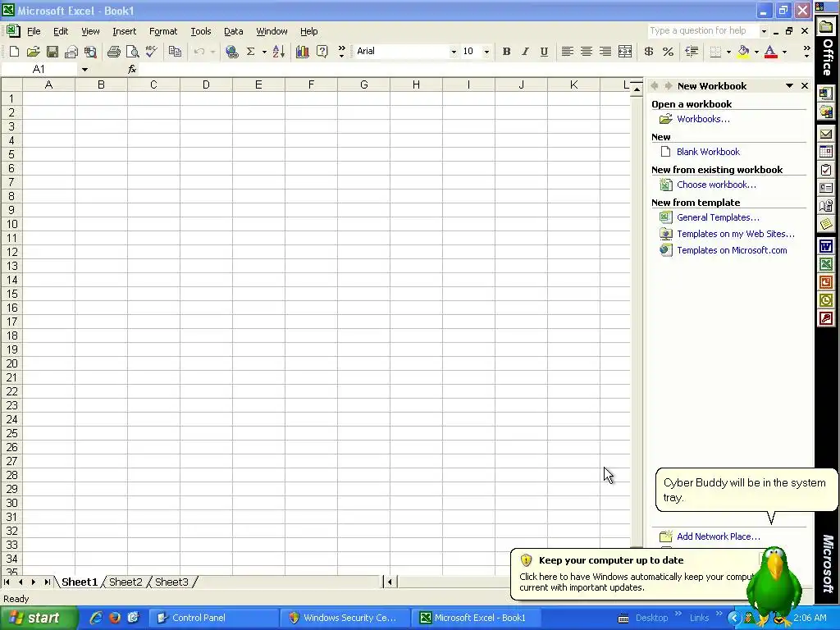Click the Type a question for help box
Viewport: 840px width, 630px height.
703,30
